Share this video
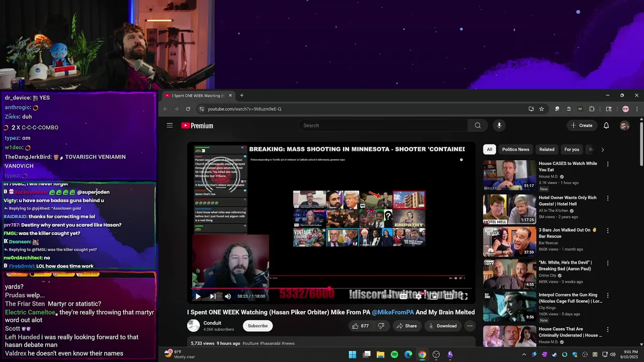The image size is (644, 362). pos(407,326)
